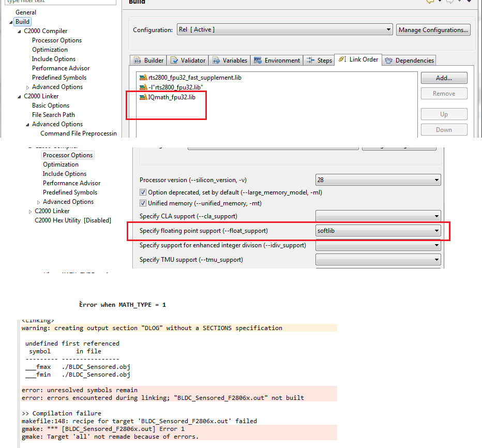The image size is (482, 448).
Task: Click the Manage Configurations button
Action: tap(433, 29)
